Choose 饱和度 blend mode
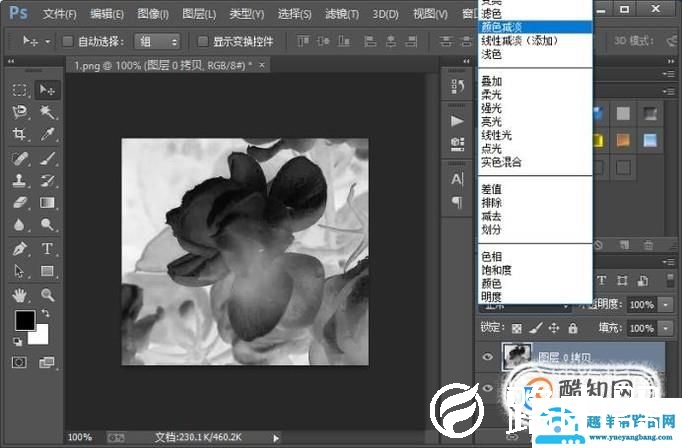 pos(535,270)
